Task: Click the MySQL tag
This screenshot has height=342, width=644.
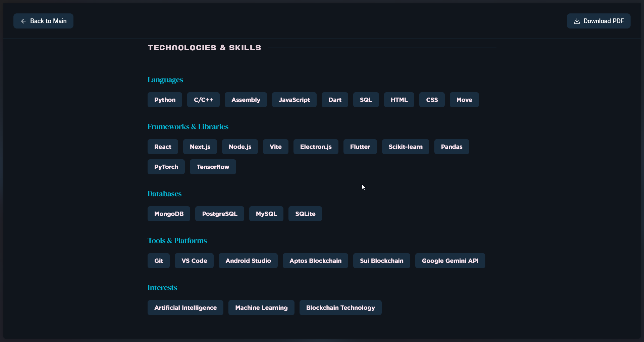Action: tap(266, 214)
